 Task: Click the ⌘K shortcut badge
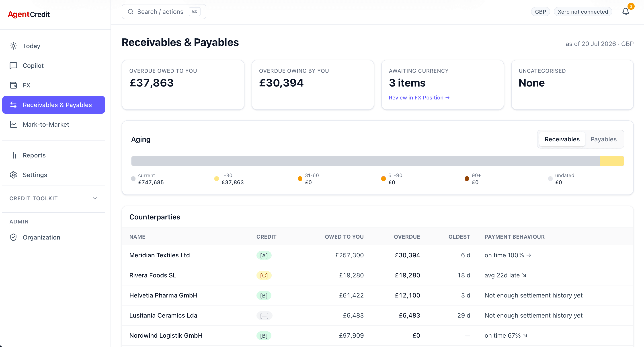pyautogui.click(x=195, y=12)
